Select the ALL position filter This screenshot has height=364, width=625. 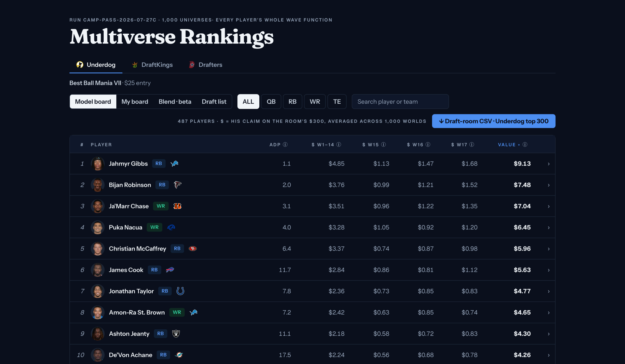(248, 102)
